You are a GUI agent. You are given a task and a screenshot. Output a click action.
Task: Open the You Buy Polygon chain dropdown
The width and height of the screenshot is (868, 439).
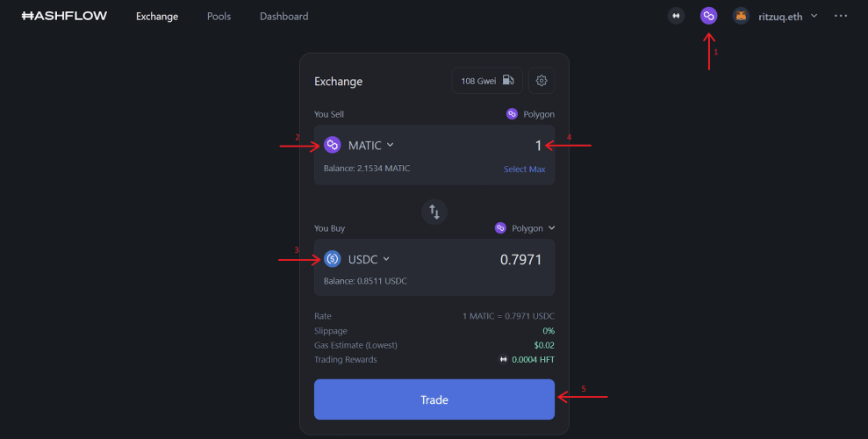tap(525, 228)
